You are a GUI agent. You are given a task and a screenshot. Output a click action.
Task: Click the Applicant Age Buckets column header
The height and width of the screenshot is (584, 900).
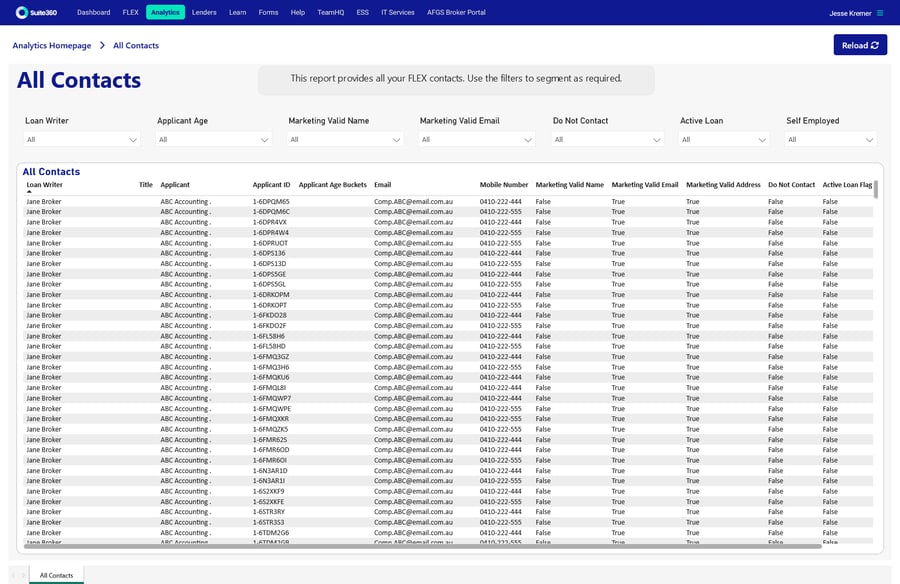click(x=332, y=184)
